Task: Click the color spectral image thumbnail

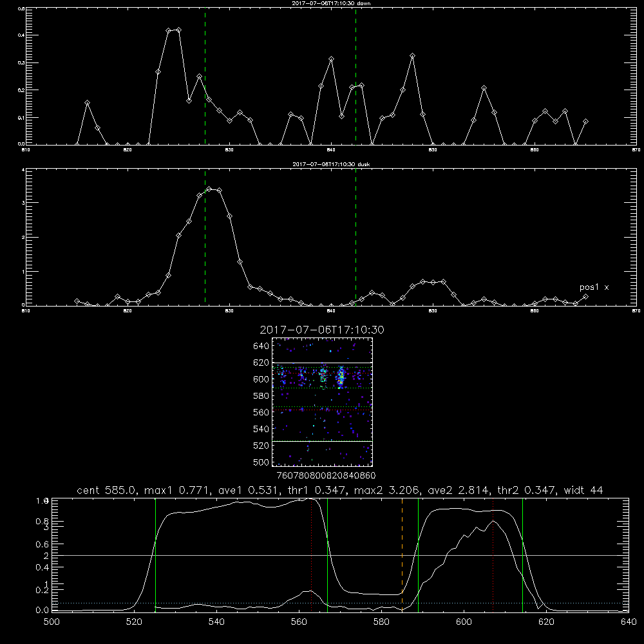Action: point(322,402)
